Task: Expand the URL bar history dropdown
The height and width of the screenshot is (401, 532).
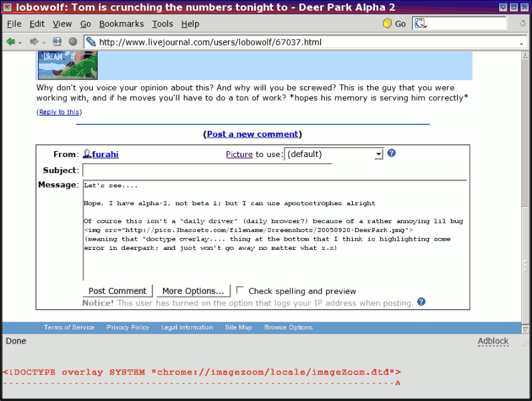Action: coord(522,42)
